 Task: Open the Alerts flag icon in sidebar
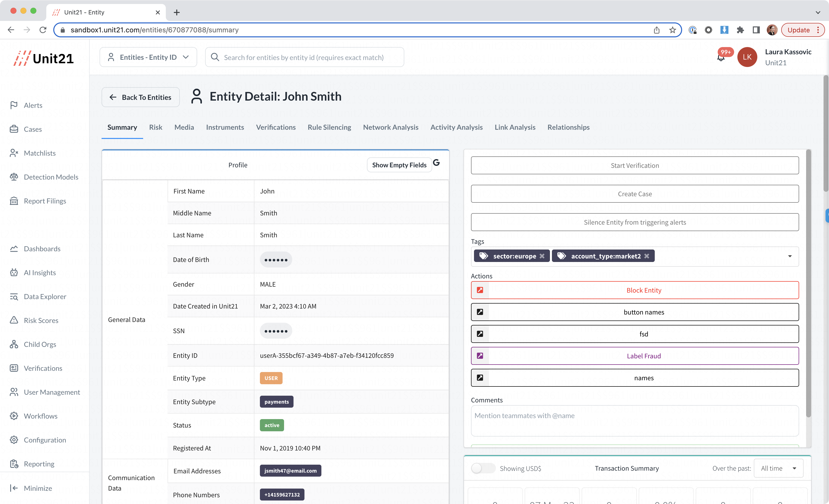pos(14,105)
